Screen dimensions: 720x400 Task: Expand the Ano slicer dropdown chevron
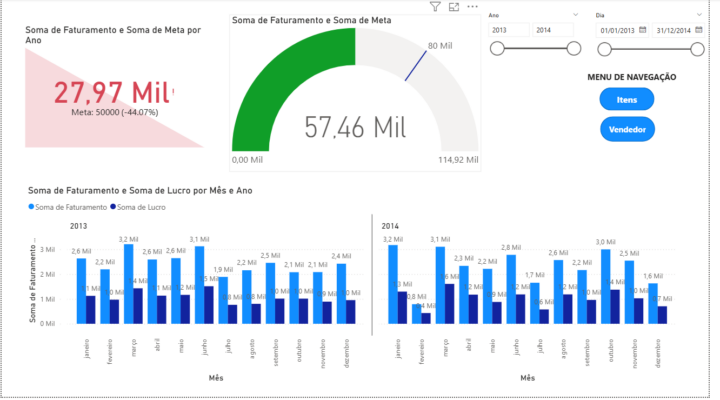[576, 16]
